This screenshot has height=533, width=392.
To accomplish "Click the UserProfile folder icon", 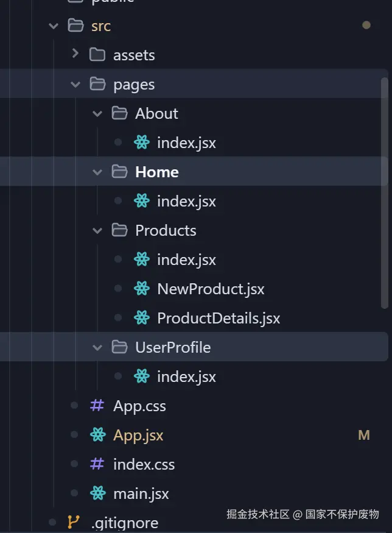I will (x=119, y=347).
